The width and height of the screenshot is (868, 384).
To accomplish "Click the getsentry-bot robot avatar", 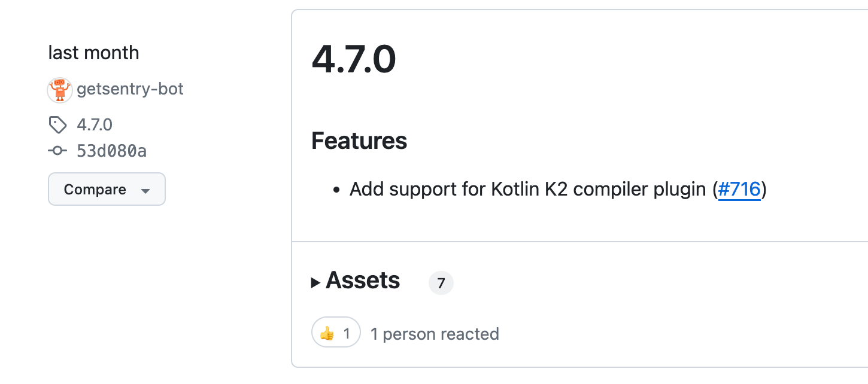I will tap(60, 90).
